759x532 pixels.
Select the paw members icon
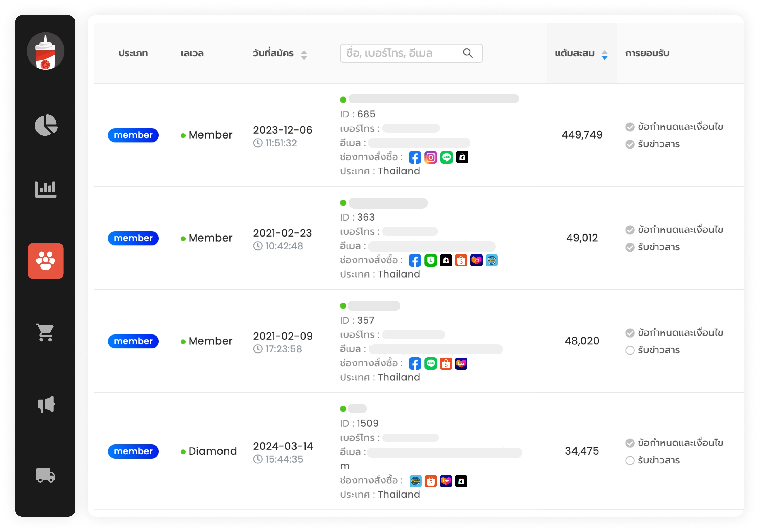point(46,261)
